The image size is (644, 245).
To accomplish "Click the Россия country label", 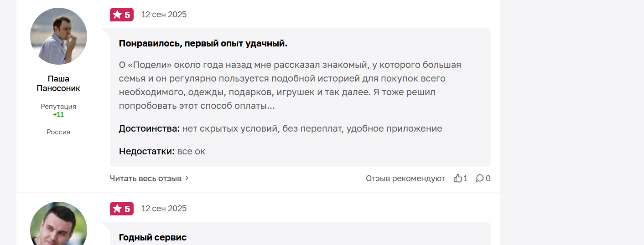I will [58, 132].
